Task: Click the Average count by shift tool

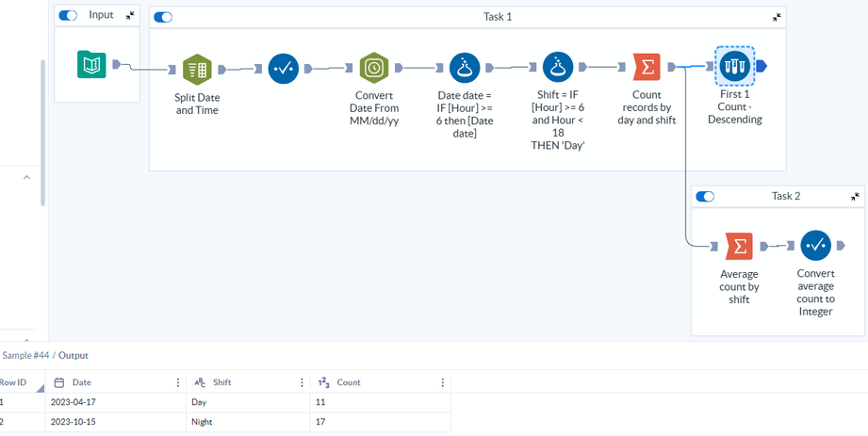Action: tap(740, 246)
